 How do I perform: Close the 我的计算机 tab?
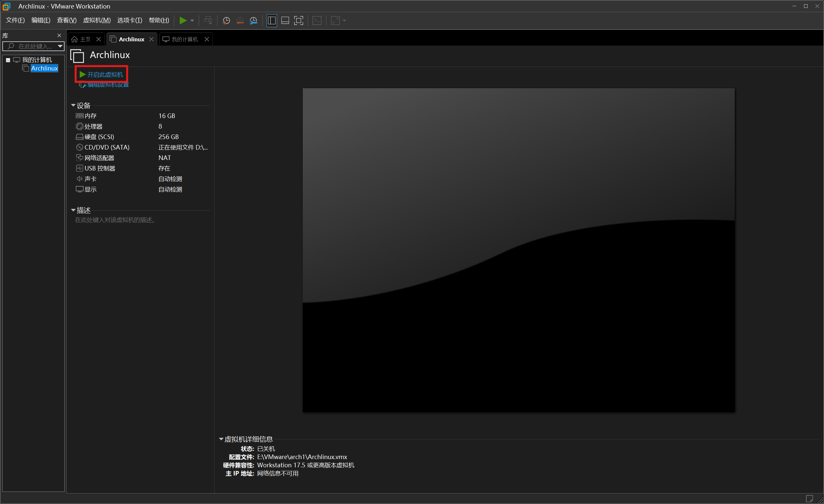click(207, 39)
